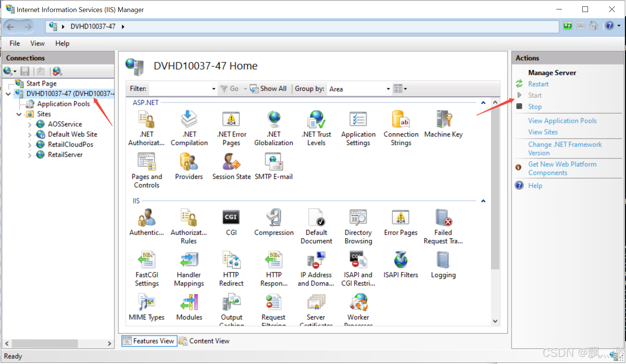This screenshot has width=626, height=364.
Task: Open HTTP Redirect feature
Action: (231, 269)
